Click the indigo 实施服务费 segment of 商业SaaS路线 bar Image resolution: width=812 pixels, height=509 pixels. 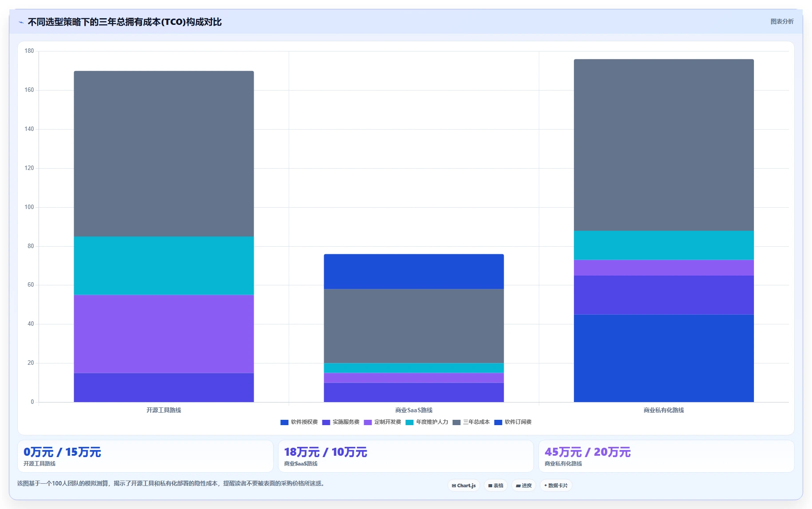414,392
